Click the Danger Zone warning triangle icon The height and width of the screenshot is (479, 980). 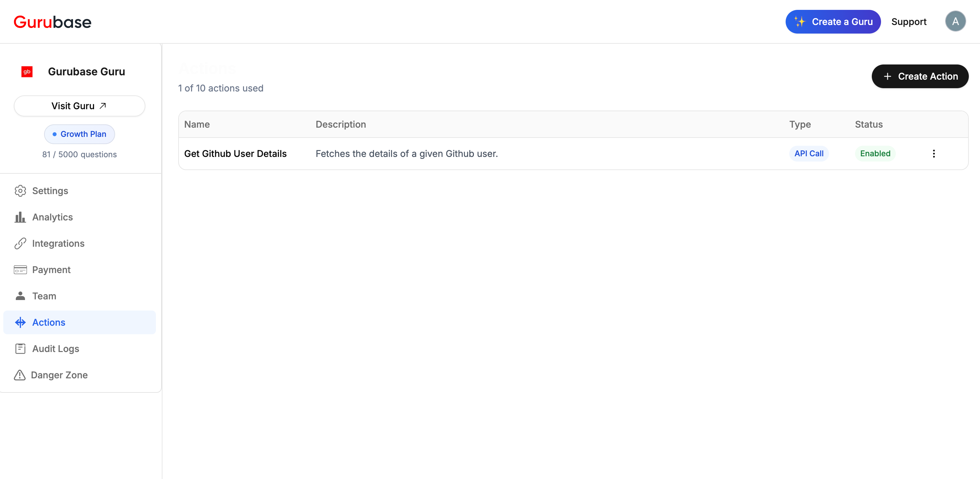[x=20, y=375]
